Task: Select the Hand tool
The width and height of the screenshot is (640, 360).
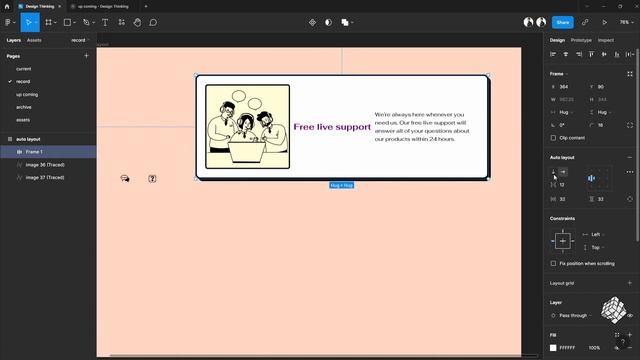Action: 138,22
